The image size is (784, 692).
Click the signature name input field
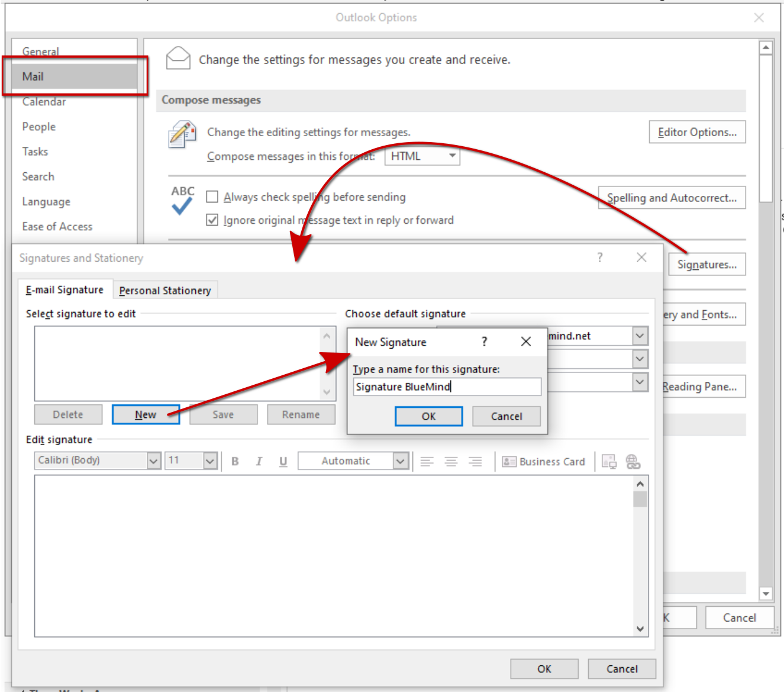click(x=447, y=387)
